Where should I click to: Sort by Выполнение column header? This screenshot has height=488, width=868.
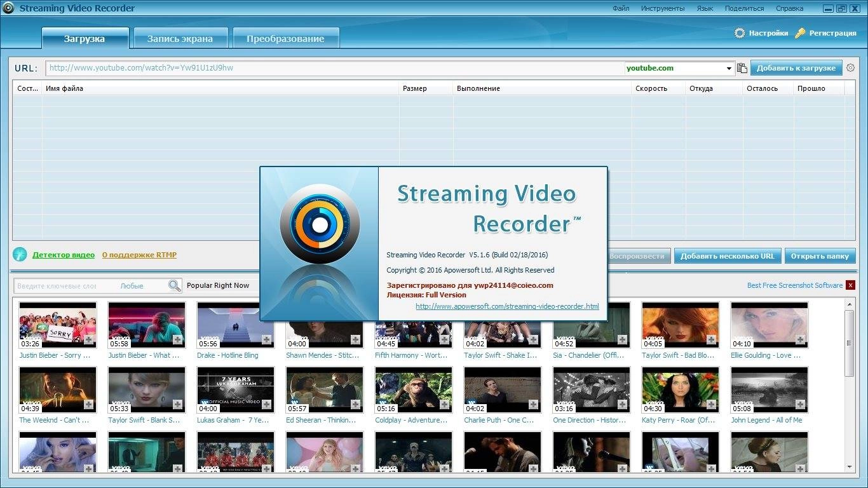(542, 88)
